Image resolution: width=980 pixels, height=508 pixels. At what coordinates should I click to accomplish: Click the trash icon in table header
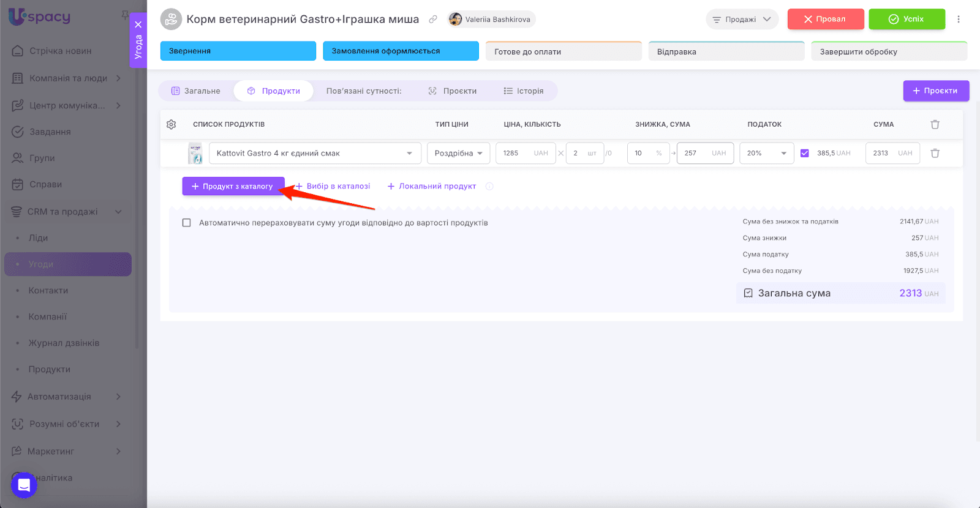(x=935, y=124)
